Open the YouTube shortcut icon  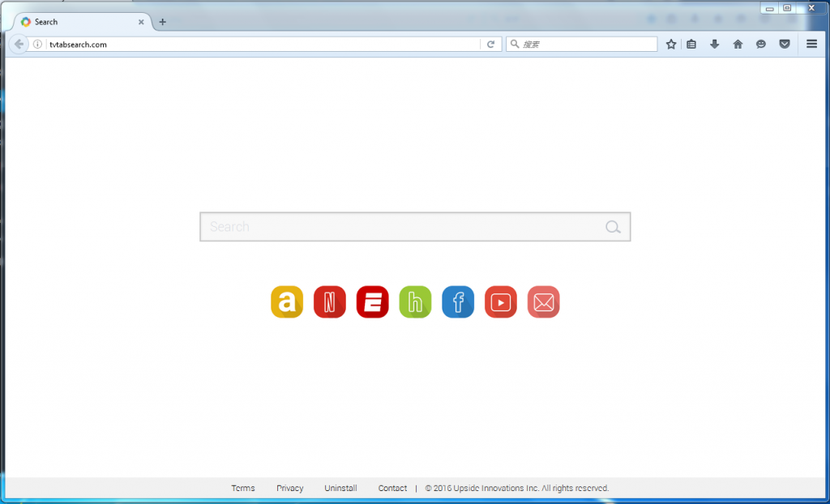(x=501, y=301)
